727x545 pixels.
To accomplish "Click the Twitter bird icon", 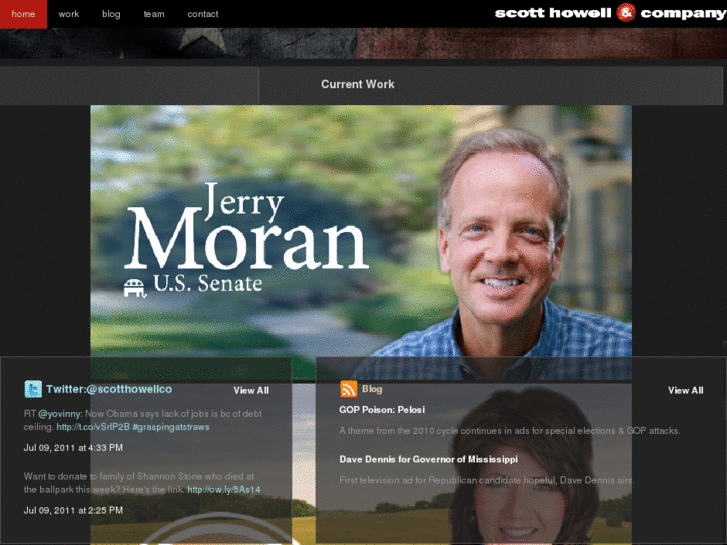I will tap(33, 389).
